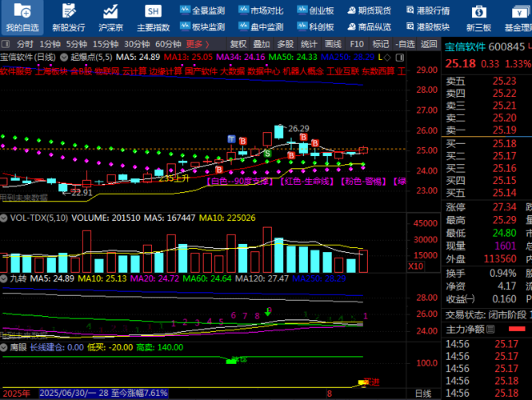Open 基金理财 icon
The width and height of the screenshot is (532, 400).
coord(518,18)
